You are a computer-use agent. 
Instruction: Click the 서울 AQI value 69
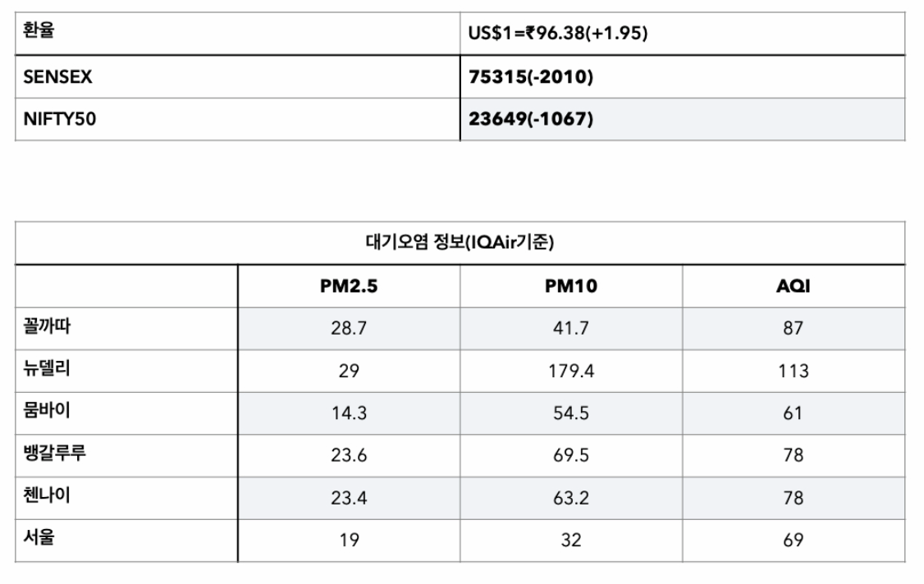(x=794, y=540)
